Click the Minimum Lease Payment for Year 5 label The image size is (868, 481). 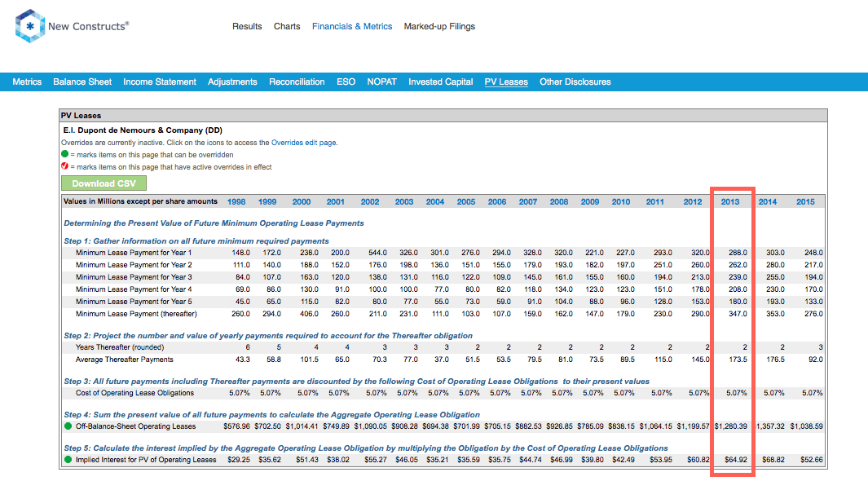(134, 302)
